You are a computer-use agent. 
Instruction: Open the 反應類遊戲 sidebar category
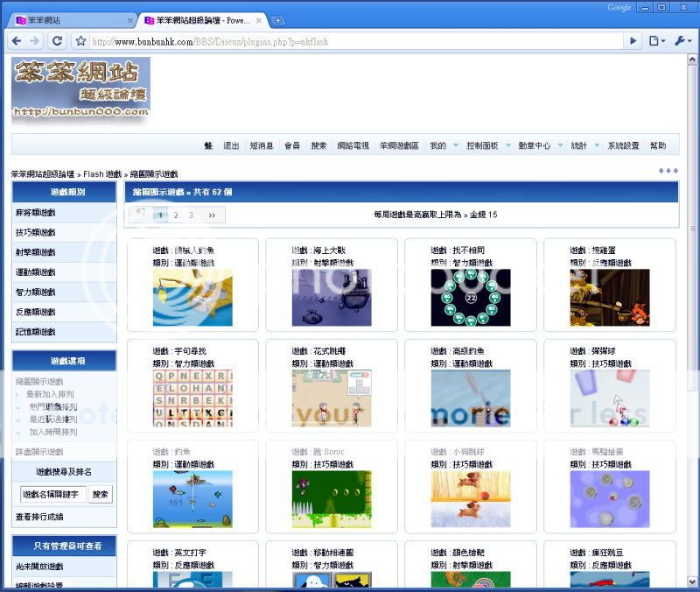pyautogui.click(x=35, y=312)
